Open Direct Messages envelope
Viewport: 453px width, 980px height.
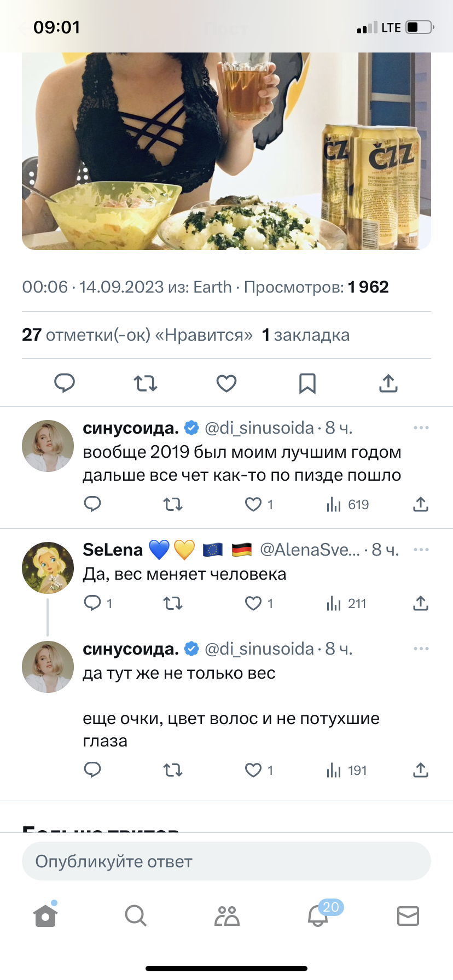(x=408, y=915)
